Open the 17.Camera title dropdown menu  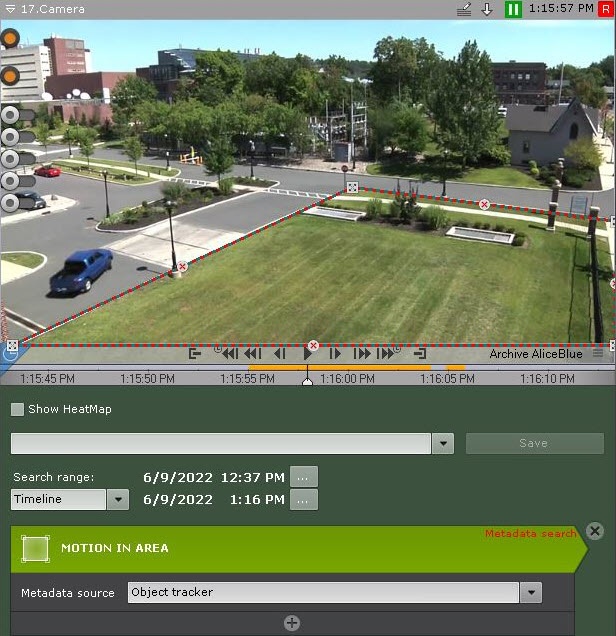pyautogui.click(x=9, y=9)
